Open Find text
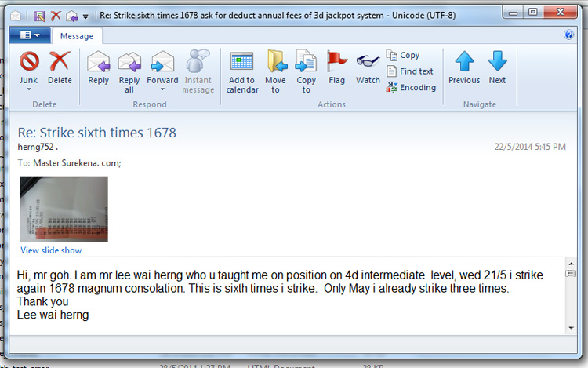Viewport: 588px width, 368px height. [x=409, y=71]
